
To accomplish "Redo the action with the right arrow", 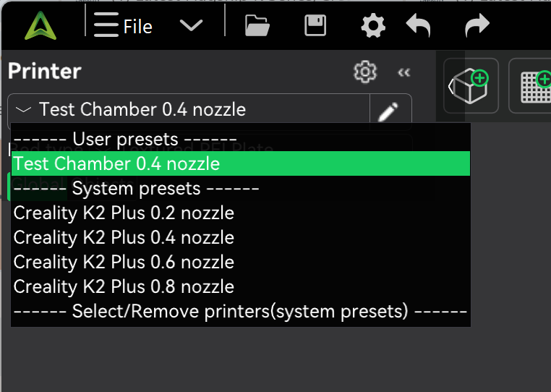I will coord(477,25).
